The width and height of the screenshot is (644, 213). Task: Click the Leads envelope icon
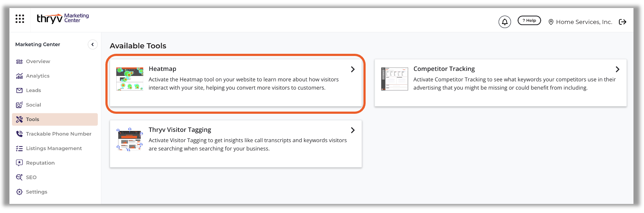tap(19, 91)
